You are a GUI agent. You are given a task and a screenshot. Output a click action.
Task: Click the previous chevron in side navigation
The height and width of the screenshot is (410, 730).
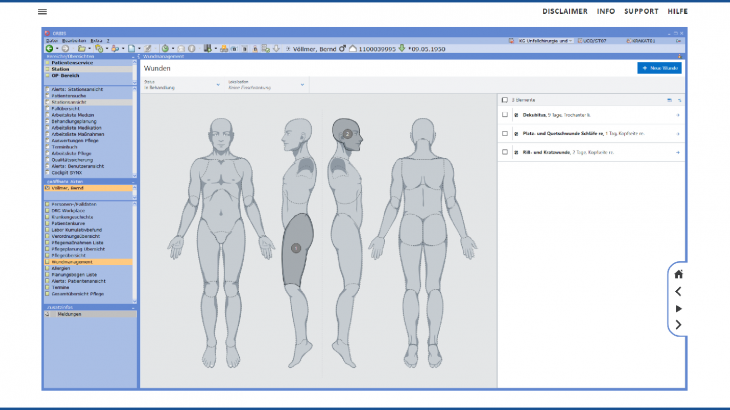(x=678, y=291)
